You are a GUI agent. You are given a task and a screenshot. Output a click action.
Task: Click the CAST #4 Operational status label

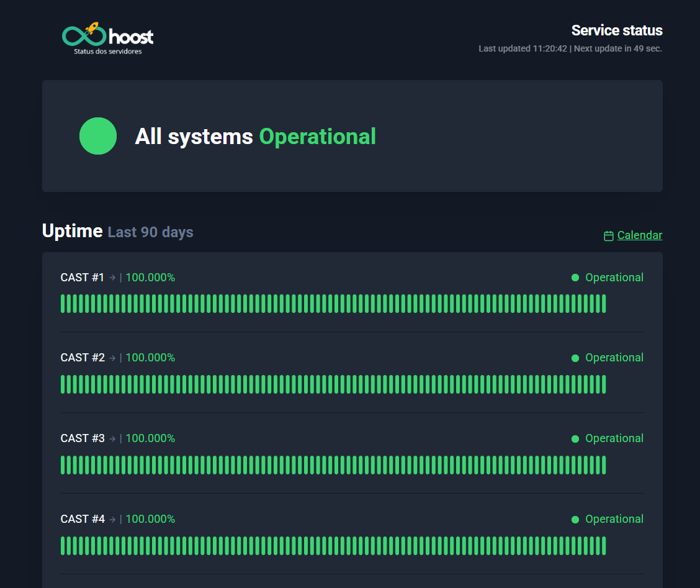coord(614,519)
